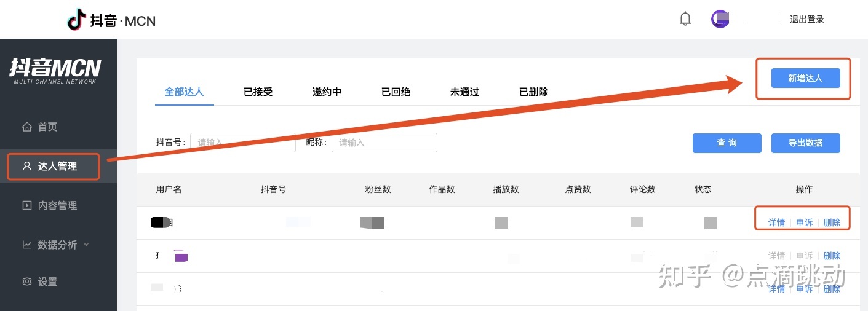Open 达人管理 in the sidebar

[58, 166]
